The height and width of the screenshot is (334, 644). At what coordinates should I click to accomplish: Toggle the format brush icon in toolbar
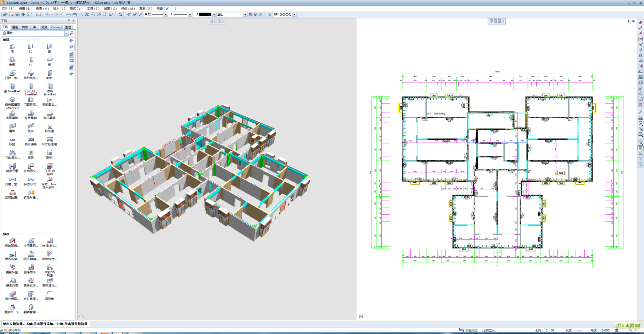click(x=128, y=14)
